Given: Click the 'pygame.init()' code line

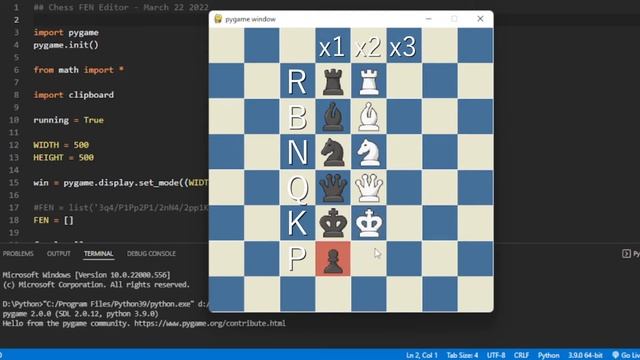Looking at the screenshot, I should (x=66, y=45).
